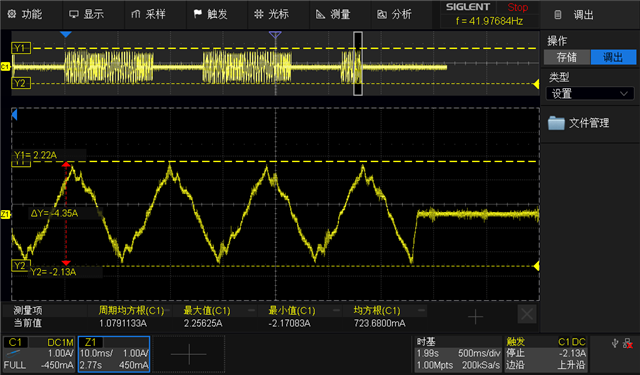The width and height of the screenshot is (640, 375).
Task: Click the ruler icon beside 测量
Action: 320,14
